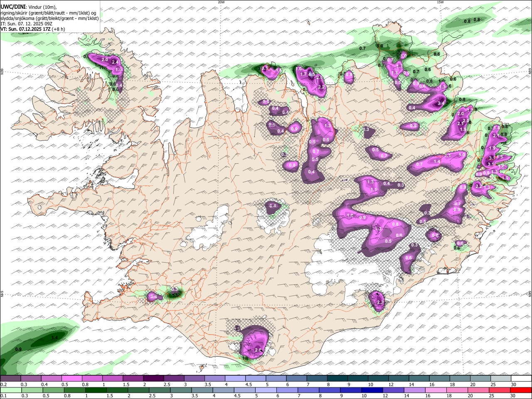Click the "0.2" label in the upper legend row
Viewport: 532px width, 399px height.
coord(3,385)
